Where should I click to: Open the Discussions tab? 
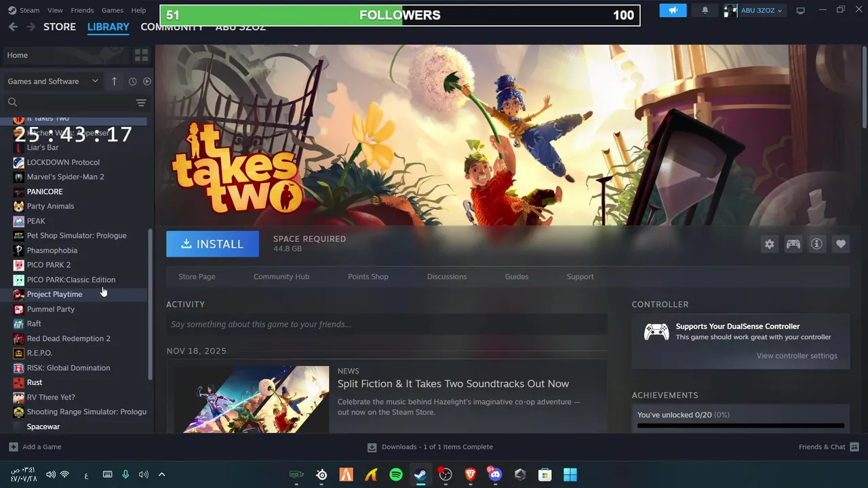(x=447, y=277)
